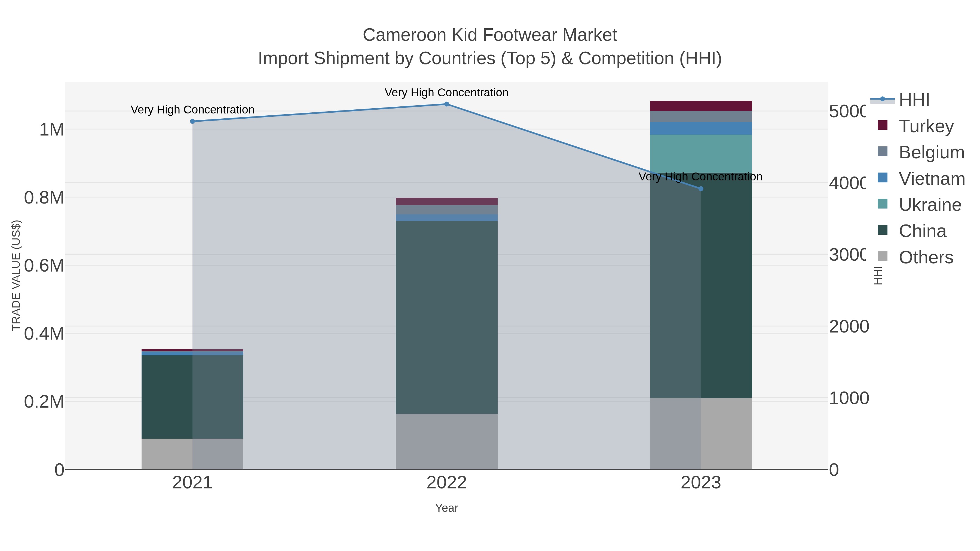Click the 0.4M tick on the left axis
The width and height of the screenshot is (980, 551).
tap(44, 334)
